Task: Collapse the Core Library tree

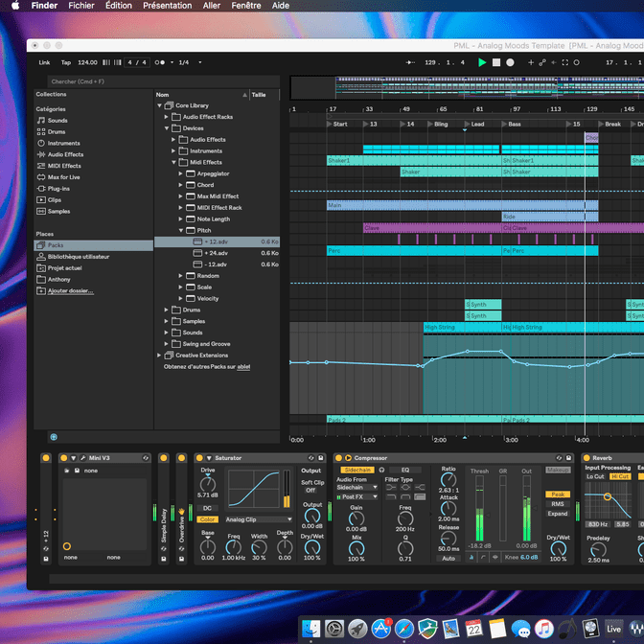Action: [159, 105]
